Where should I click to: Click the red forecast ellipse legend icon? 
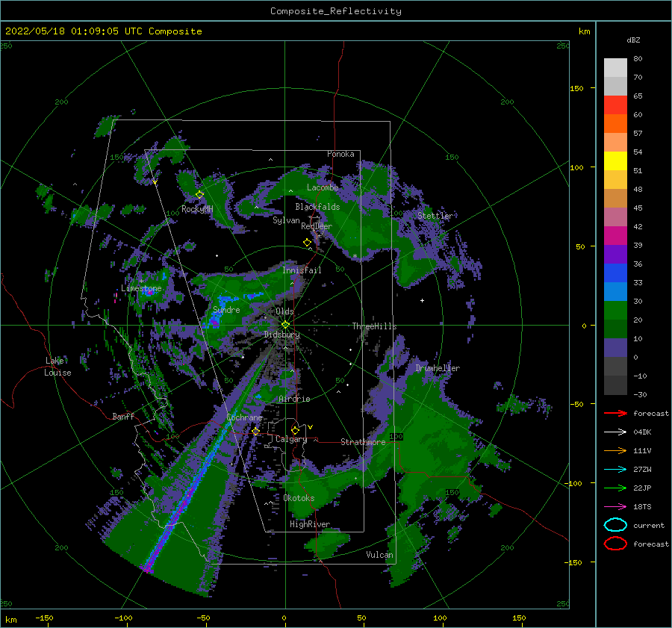click(x=615, y=544)
